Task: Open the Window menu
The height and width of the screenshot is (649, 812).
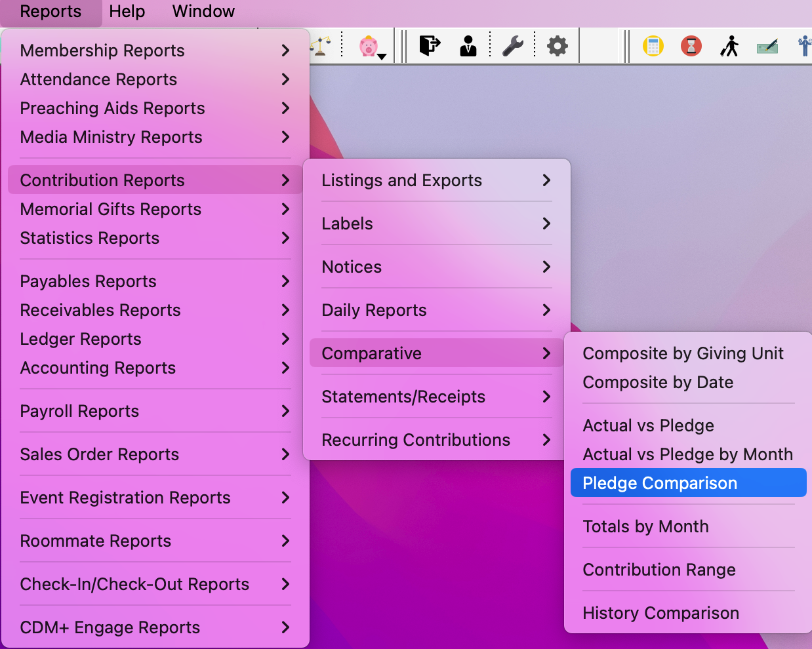Action: click(x=203, y=12)
